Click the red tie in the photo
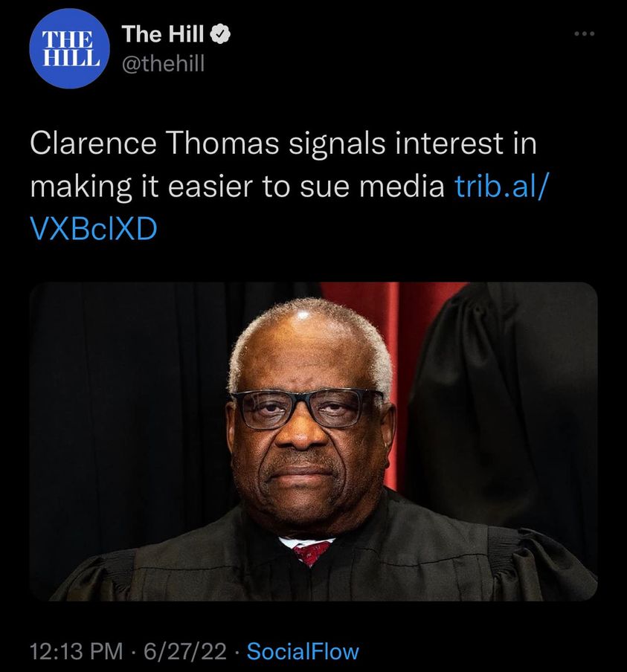The height and width of the screenshot is (672, 627). point(312,553)
